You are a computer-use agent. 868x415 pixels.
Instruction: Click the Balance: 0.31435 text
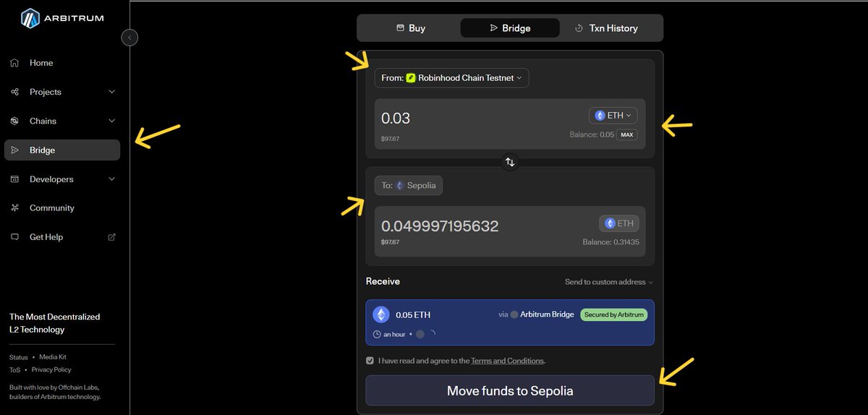point(610,242)
